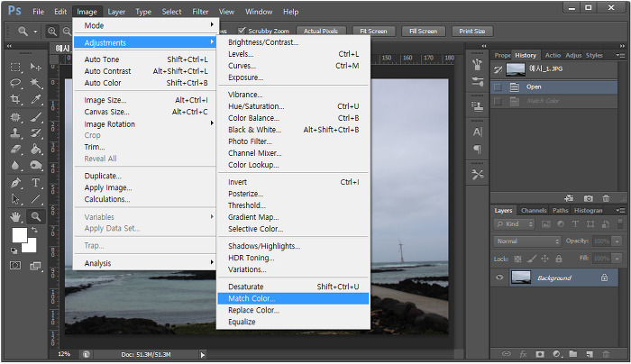Open Layers panel flyout menu
Image resolution: width=631 pixels, height=364 pixels.
coord(620,210)
